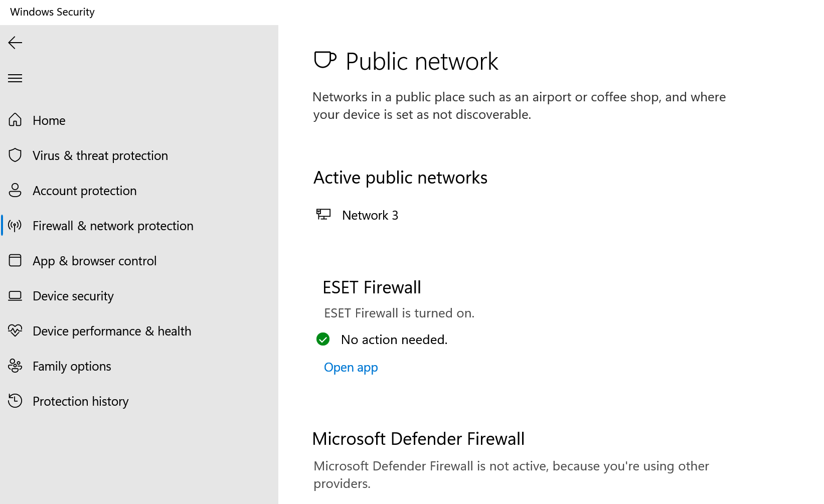824x504 pixels.
Task: Click the Protection history clock icon
Action: (x=15, y=401)
